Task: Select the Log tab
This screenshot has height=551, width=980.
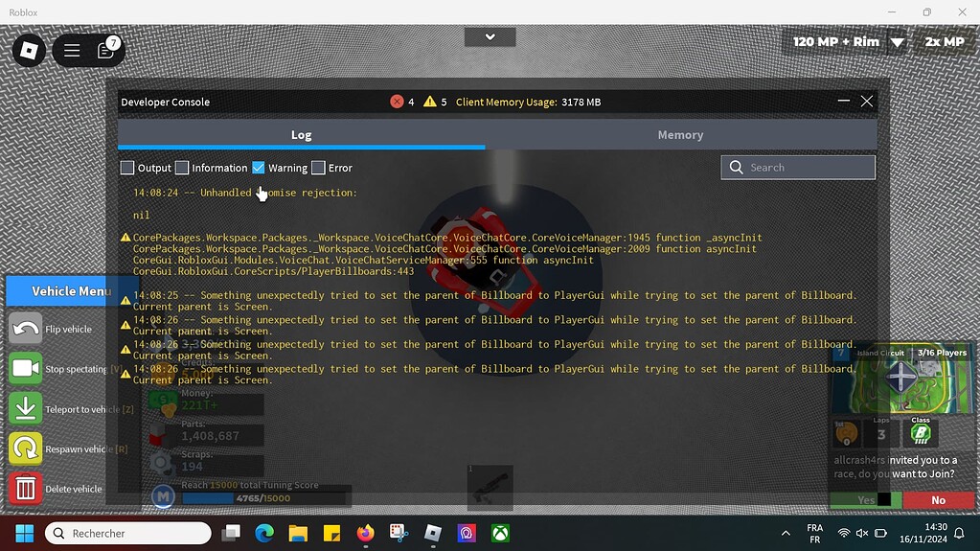Action: [x=301, y=135]
